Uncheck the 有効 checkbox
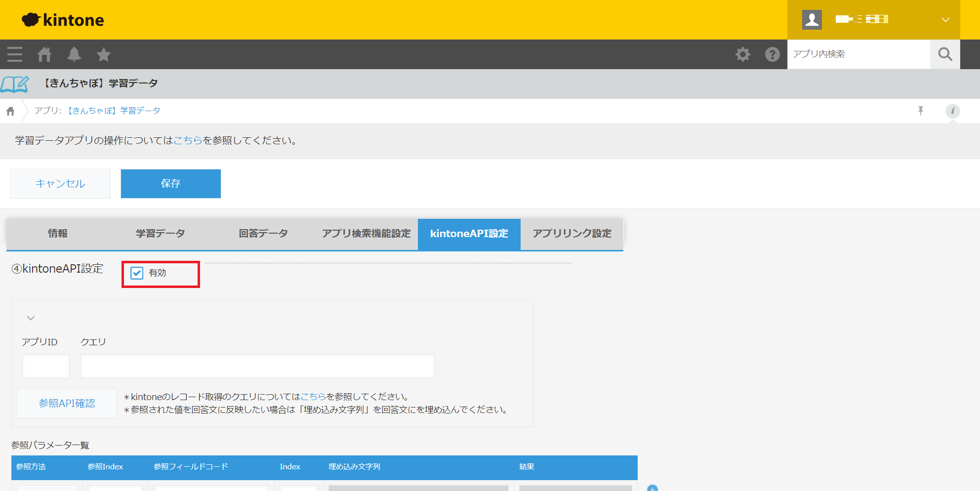980x491 pixels. 137,273
